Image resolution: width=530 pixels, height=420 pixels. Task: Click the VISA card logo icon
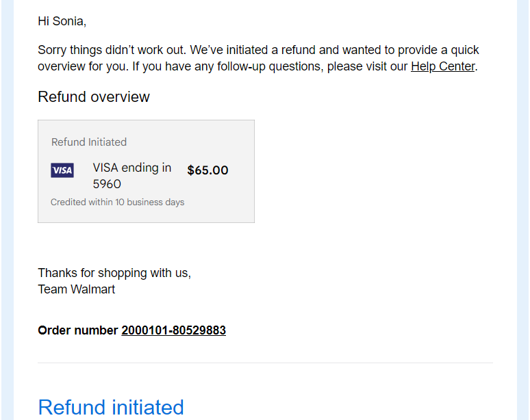coord(62,170)
